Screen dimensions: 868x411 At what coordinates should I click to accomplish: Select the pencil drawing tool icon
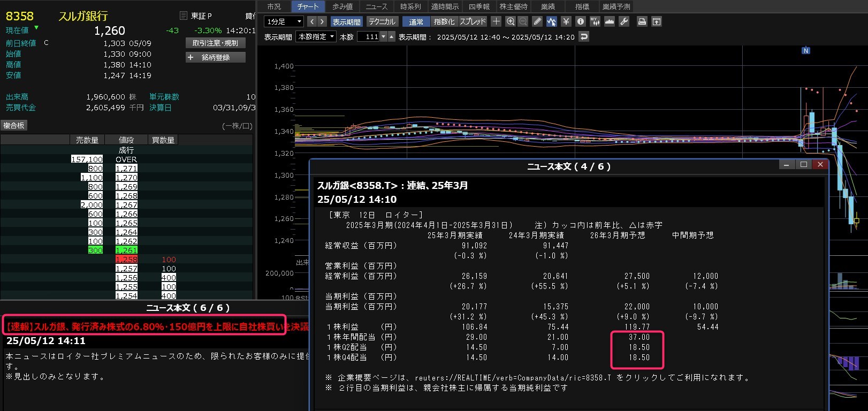click(x=537, y=21)
